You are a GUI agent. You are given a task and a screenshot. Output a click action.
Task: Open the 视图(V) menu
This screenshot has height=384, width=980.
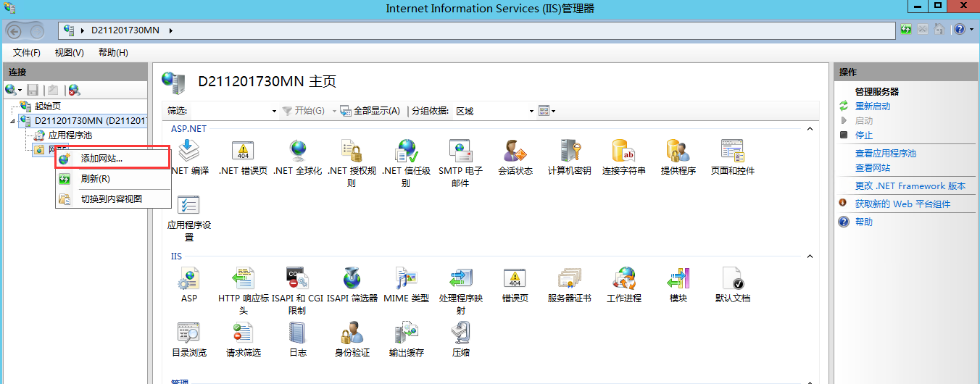[x=70, y=53]
